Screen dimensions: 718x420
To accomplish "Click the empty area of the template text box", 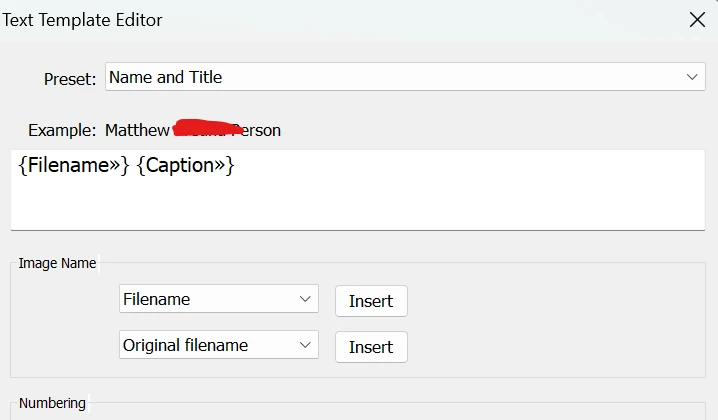I will point(360,204).
